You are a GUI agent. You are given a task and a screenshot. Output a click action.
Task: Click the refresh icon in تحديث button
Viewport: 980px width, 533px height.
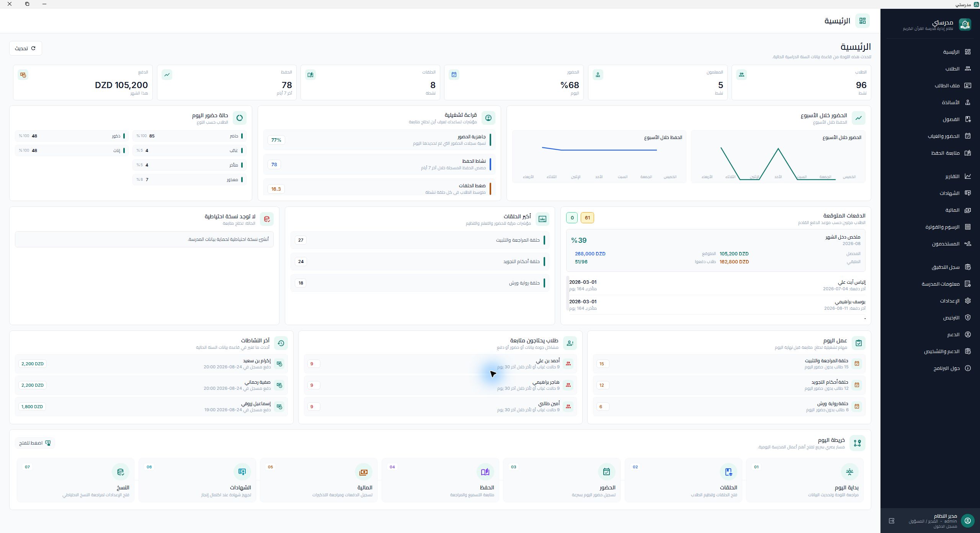(x=33, y=48)
